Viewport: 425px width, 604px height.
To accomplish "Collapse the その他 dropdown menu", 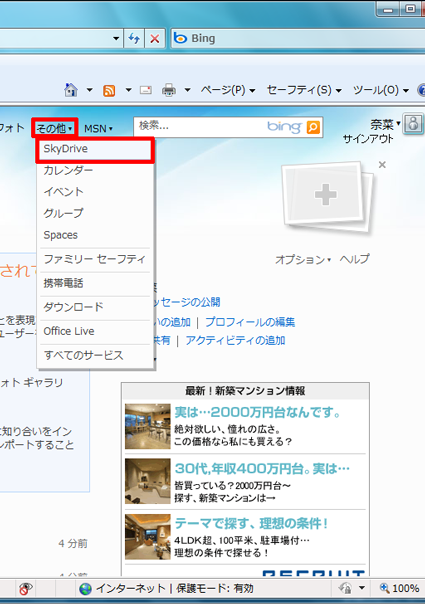I will pos(55,128).
